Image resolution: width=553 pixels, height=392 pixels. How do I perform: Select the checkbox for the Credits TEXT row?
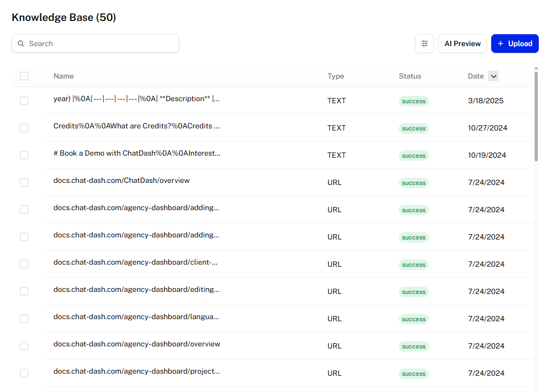point(24,128)
